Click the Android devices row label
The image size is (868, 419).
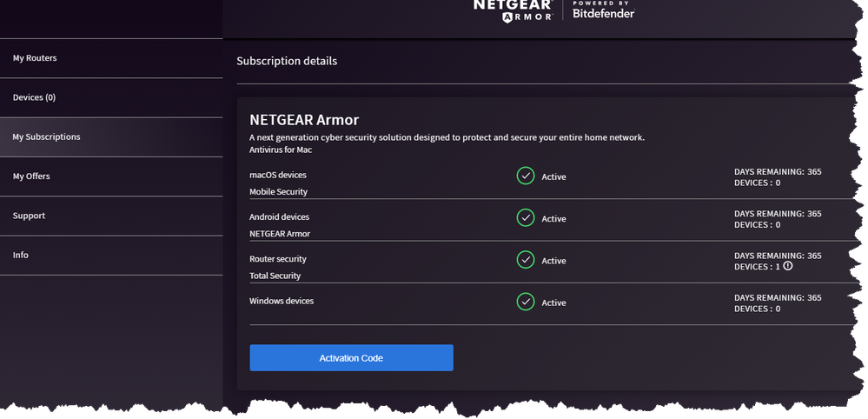click(279, 216)
